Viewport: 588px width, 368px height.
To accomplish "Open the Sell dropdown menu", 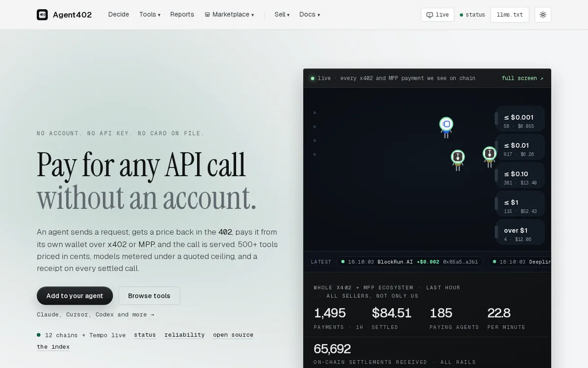I will (x=282, y=15).
